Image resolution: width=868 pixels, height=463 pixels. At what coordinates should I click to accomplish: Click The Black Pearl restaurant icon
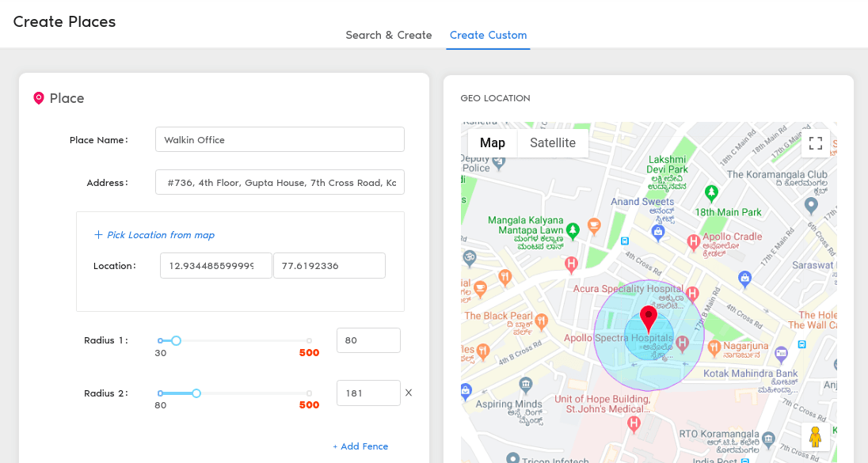[x=542, y=321]
